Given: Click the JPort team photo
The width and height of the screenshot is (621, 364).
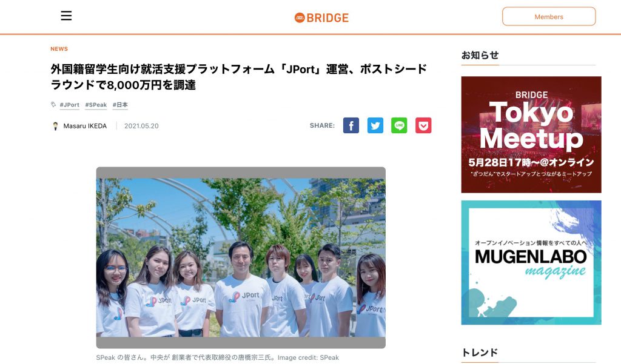Looking at the screenshot, I should coord(241,257).
